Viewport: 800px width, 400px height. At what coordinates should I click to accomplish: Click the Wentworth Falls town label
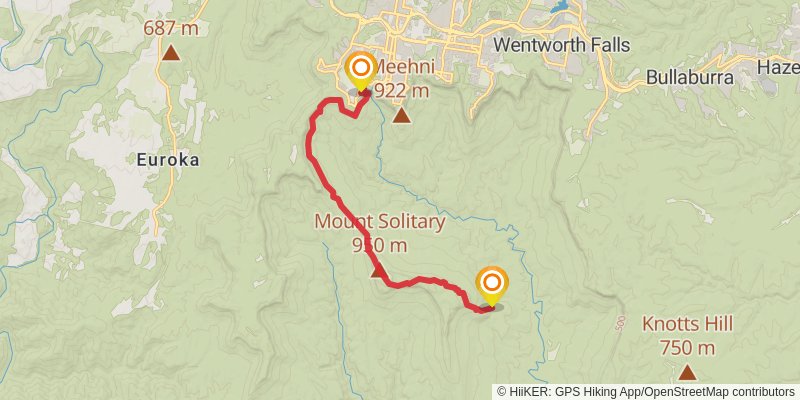[x=562, y=45]
